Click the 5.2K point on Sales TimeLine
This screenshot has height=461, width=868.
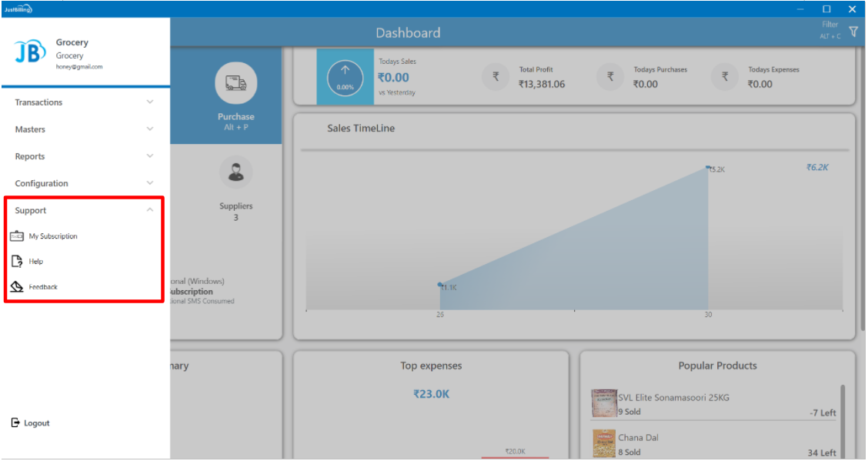click(x=708, y=167)
